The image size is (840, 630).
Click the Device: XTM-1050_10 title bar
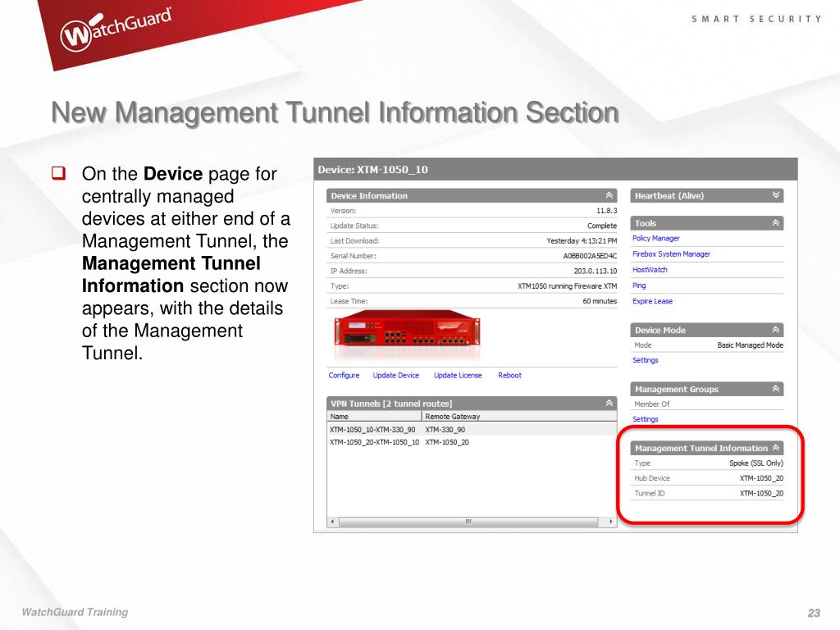click(555, 169)
